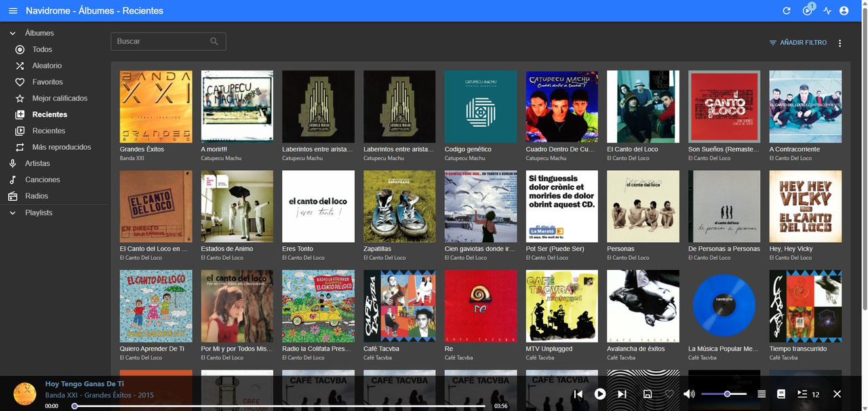Click the search magnifier icon

pyautogui.click(x=214, y=41)
